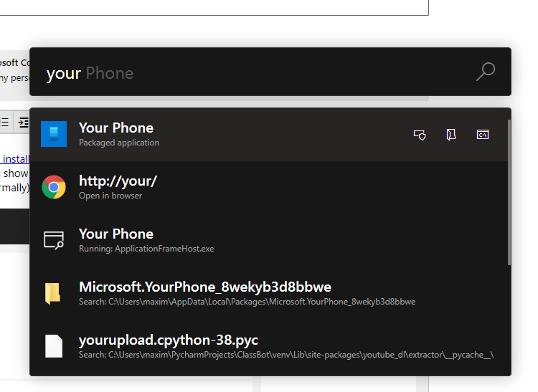Click the "install" link in the background page
538x392 pixels.
point(16,159)
